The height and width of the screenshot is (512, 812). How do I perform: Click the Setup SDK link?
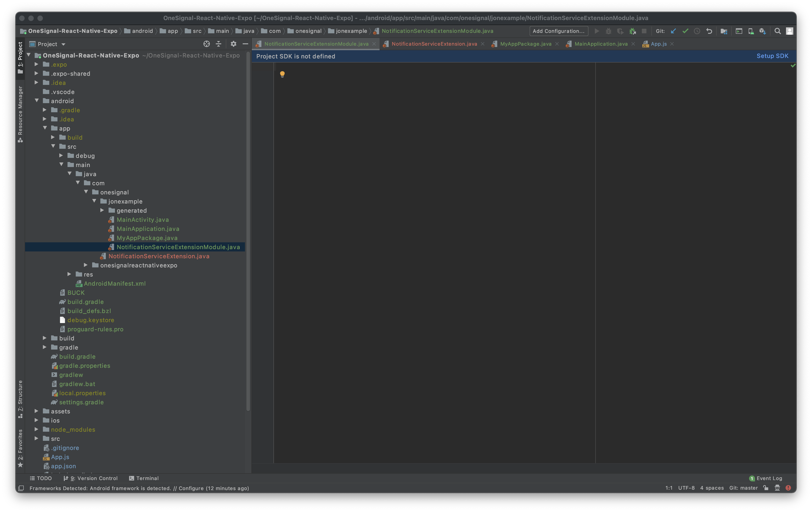[772, 56]
